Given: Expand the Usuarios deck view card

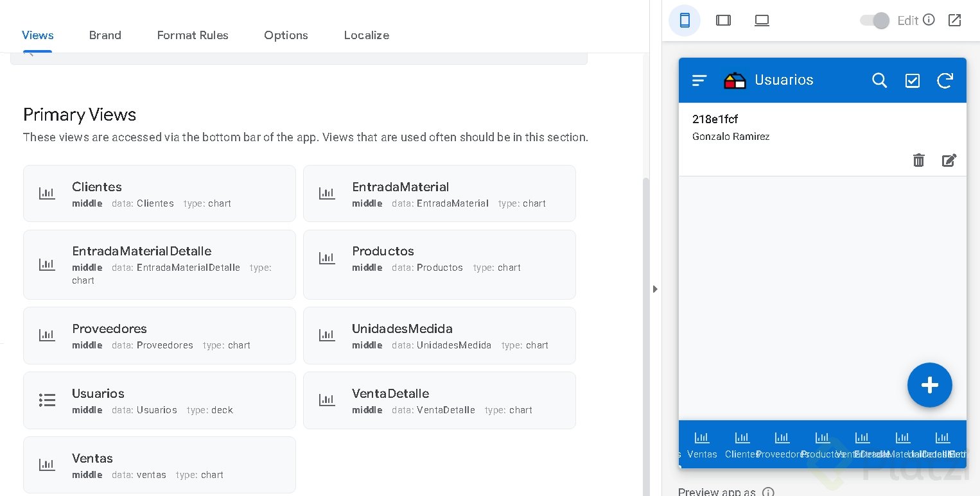Looking at the screenshot, I should (x=159, y=400).
